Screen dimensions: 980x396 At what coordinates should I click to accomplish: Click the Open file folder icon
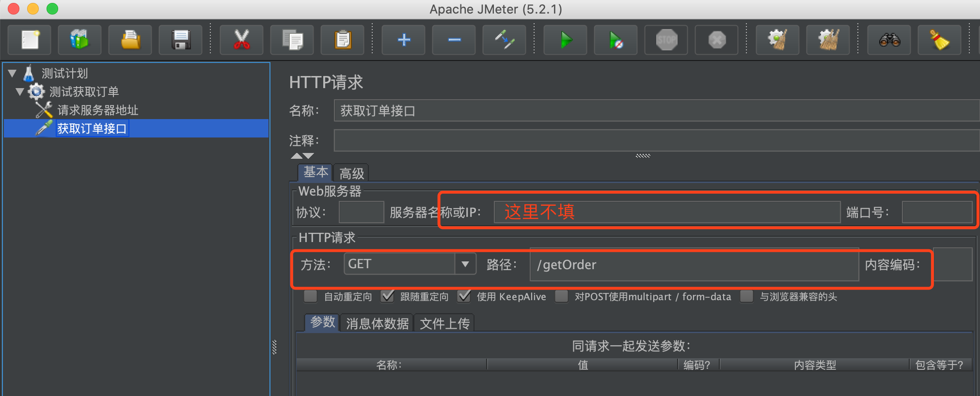pos(130,40)
